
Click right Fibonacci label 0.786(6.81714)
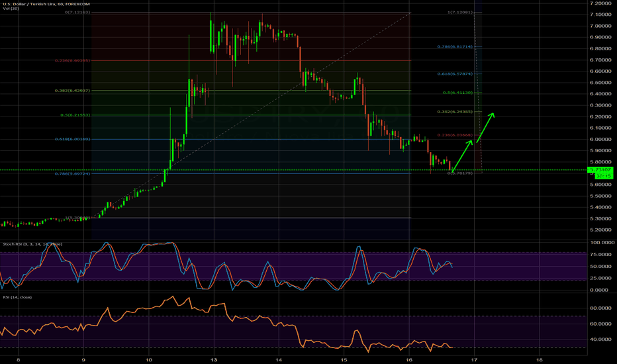coord(455,46)
